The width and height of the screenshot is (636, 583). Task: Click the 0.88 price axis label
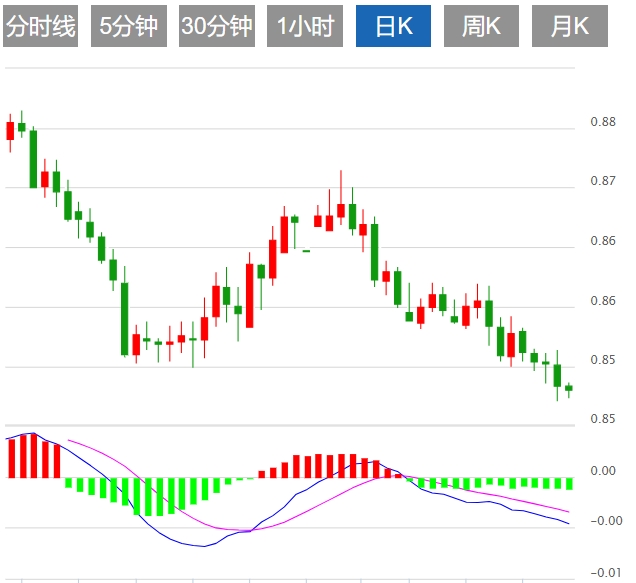click(x=603, y=122)
